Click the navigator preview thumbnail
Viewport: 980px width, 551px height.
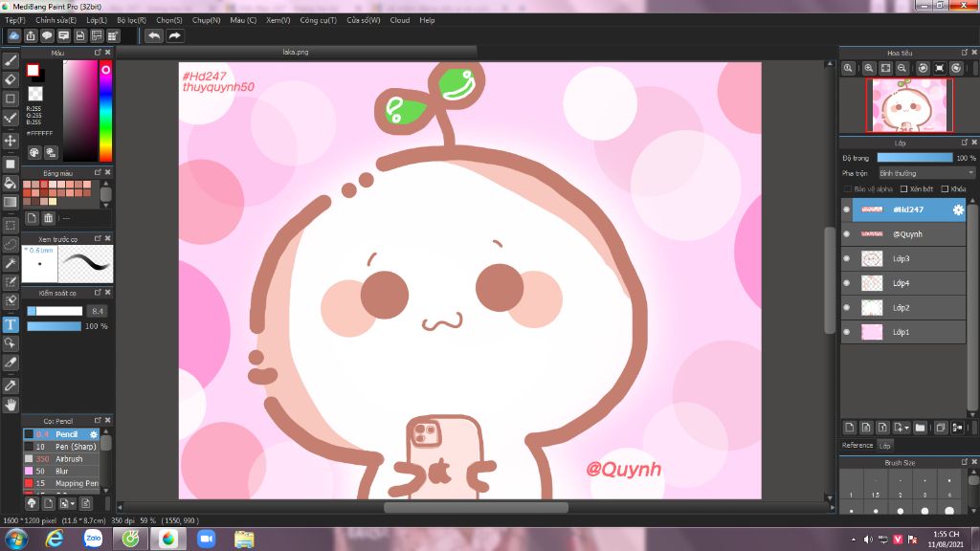point(909,105)
